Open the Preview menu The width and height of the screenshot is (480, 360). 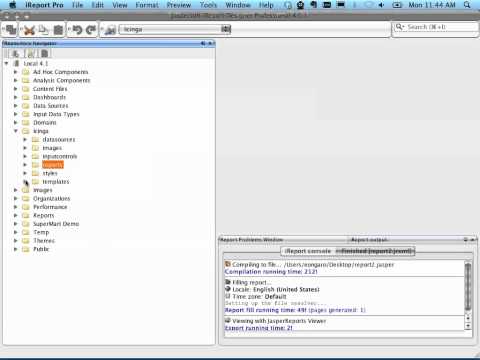pyautogui.click(x=179, y=5)
